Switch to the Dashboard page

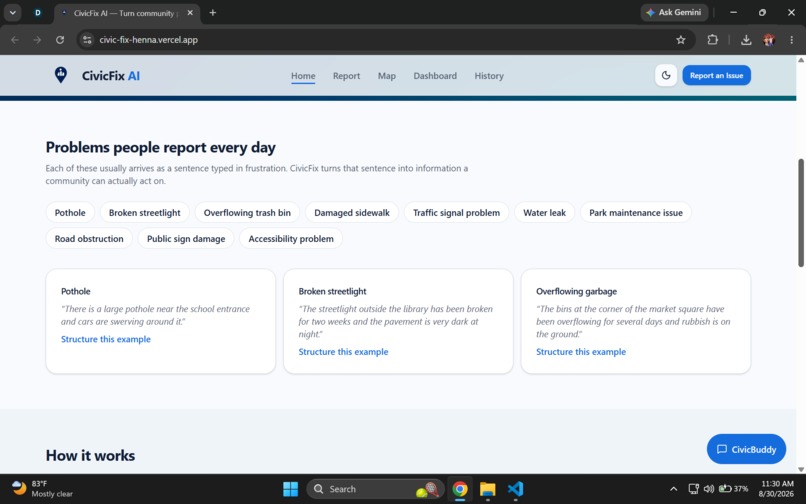tap(435, 76)
